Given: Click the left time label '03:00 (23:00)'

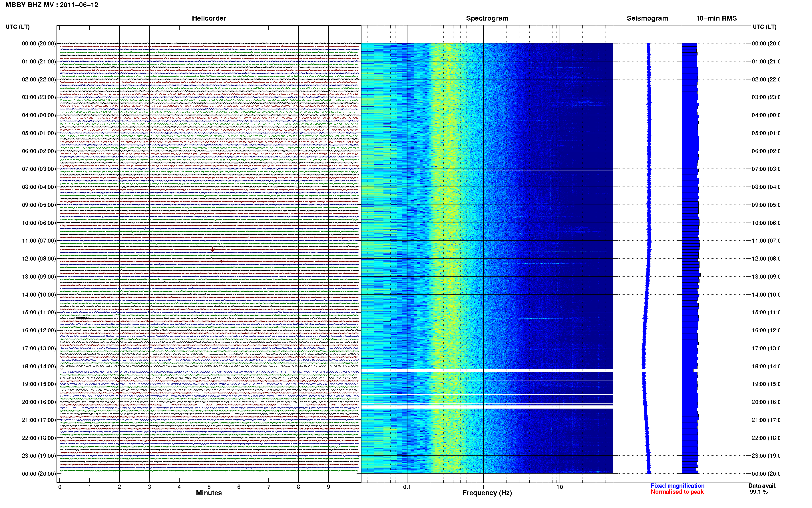Looking at the screenshot, I should [x=39, y=97].
